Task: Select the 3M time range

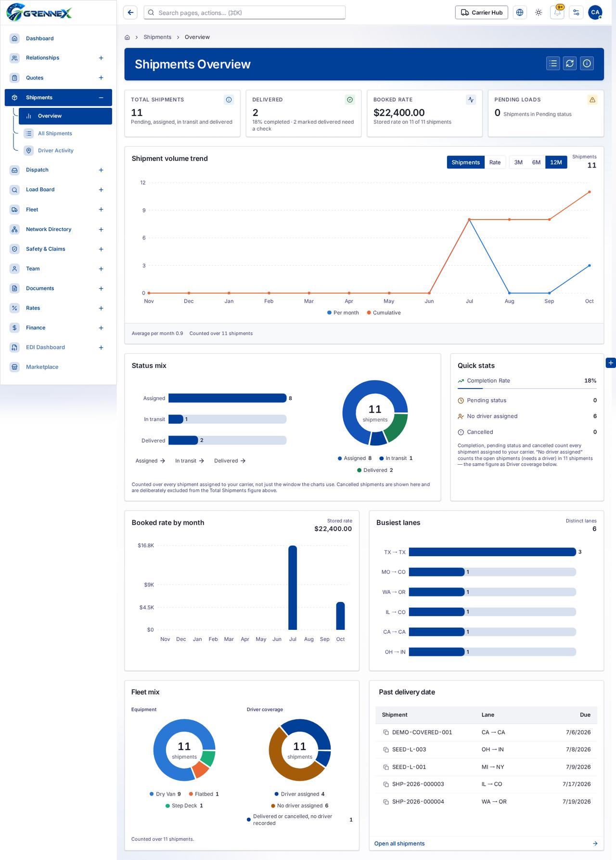Action: (x=518, y=162)
